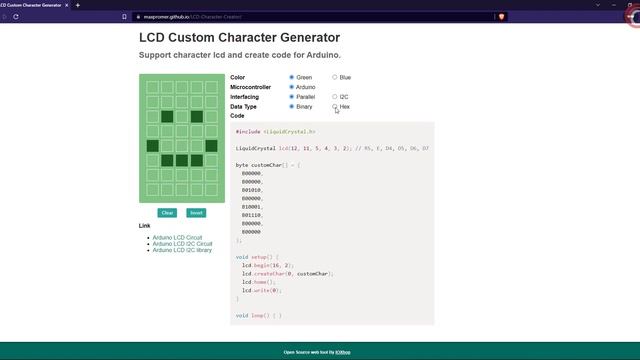This screenshot has height=360, width=640.
Task: Click the lcd.write(0) code line
Action: pyautogui.click(x=262, y=290)
